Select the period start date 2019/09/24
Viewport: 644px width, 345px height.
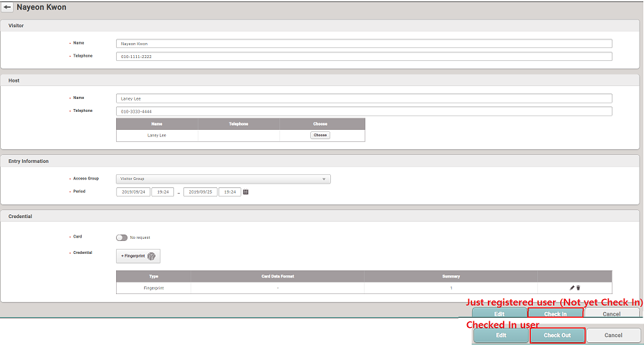[133, 192]
